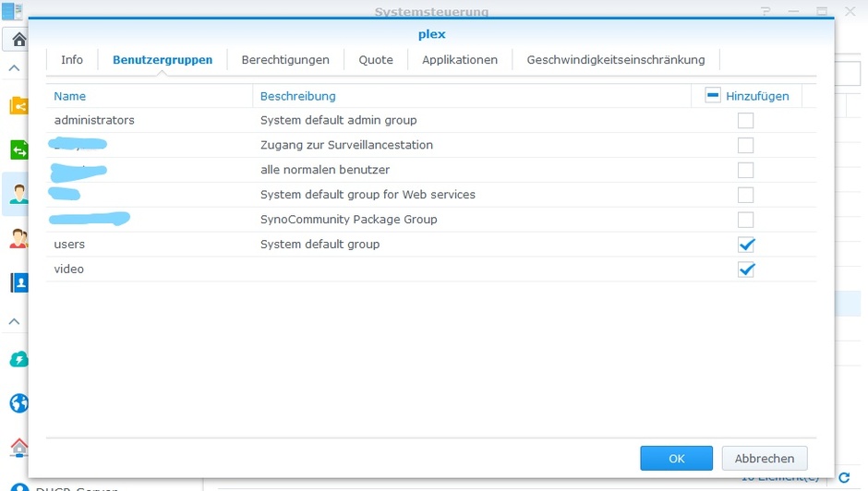Click the Abbrechen button

tap(765, 459)
